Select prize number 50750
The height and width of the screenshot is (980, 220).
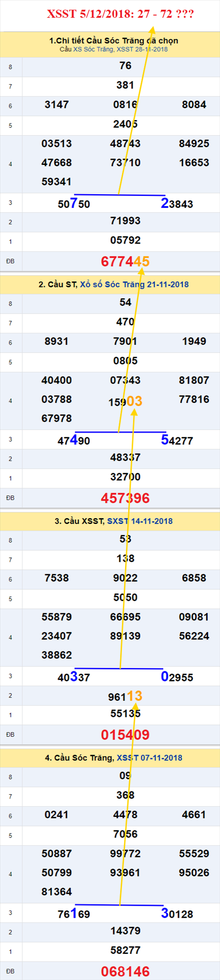(x=74, y=204)
